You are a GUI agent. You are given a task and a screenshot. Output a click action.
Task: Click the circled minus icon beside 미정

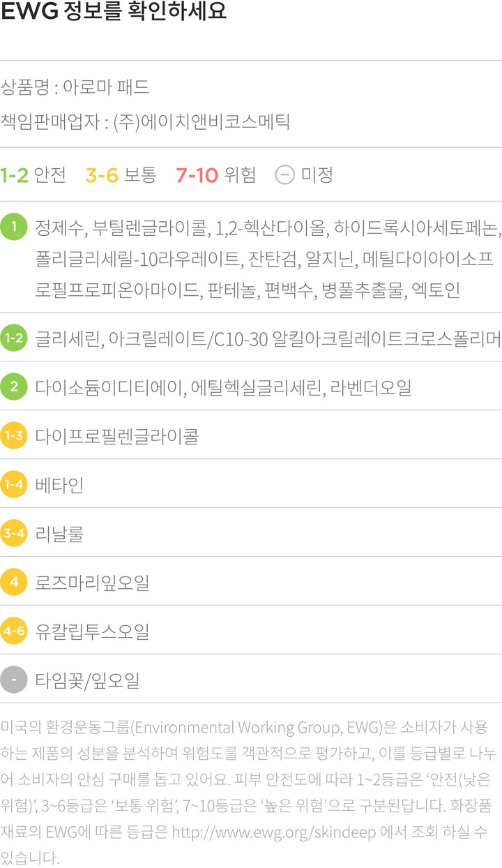284,174
